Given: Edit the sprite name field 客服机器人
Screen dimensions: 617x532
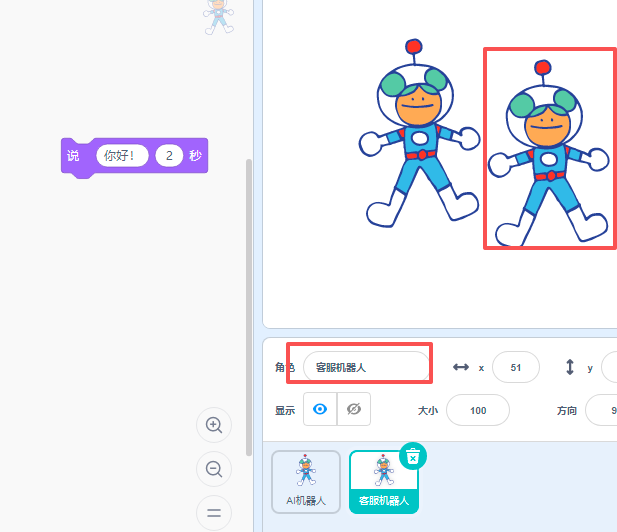Looking at the screenshot, I should (x=366, y=368).
